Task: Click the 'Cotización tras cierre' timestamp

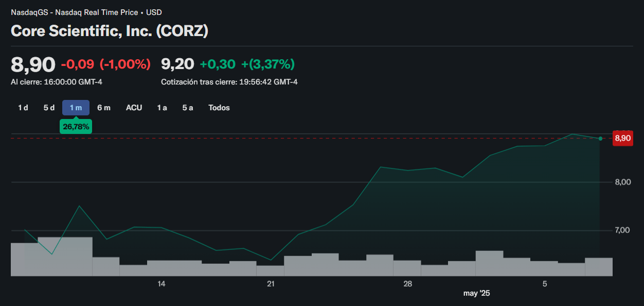Action: (229, 82)
